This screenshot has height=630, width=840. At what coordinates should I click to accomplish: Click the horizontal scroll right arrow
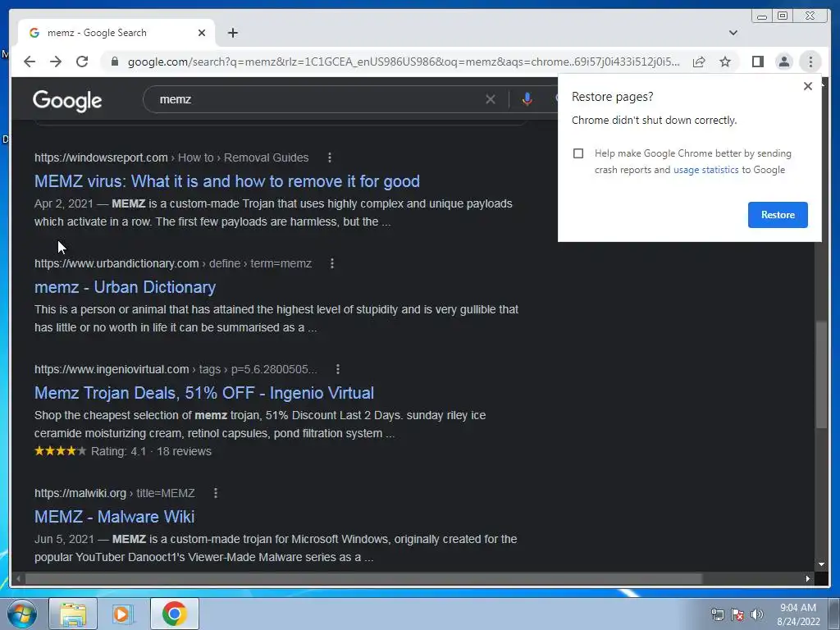[807, 578]
